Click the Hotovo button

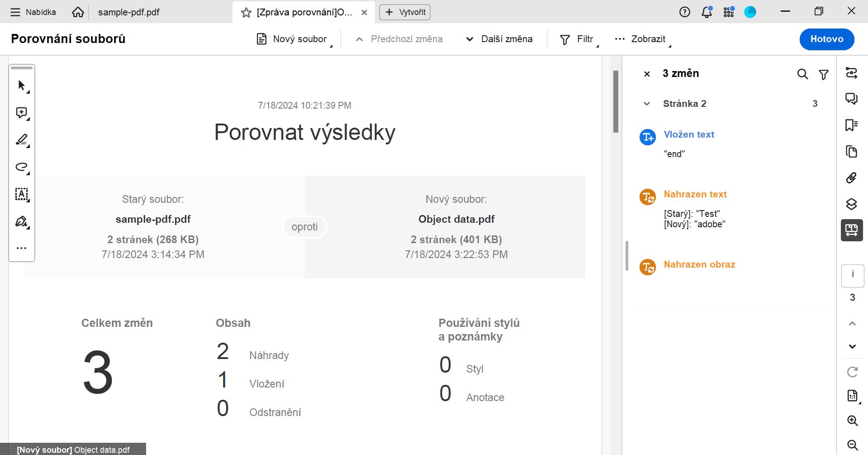(x=826, y=39)
